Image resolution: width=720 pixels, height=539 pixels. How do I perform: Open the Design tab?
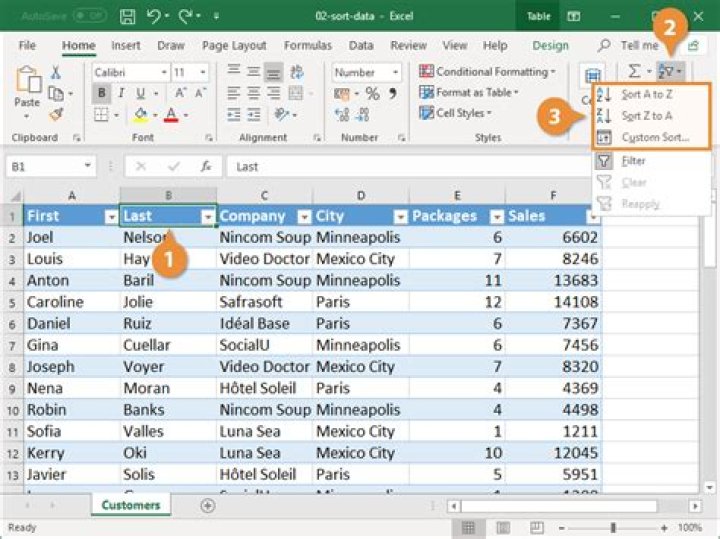pyautogui.click(x=550, y=45)
